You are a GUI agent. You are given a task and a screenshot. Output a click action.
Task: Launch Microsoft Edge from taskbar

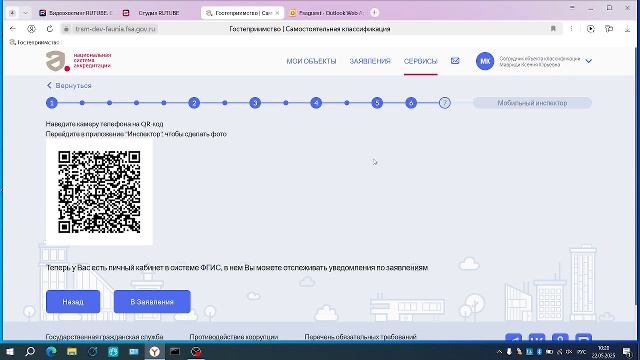(x=51, y=351)
